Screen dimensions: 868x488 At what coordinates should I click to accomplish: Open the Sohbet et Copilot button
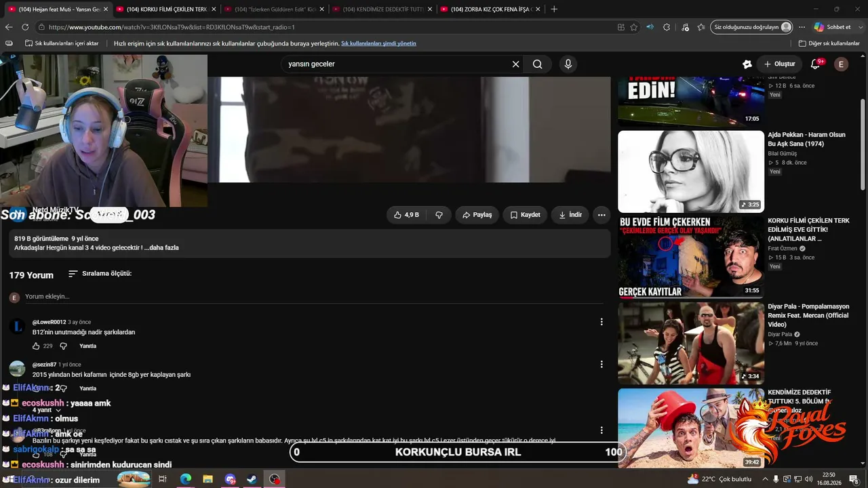coord(832,27)
